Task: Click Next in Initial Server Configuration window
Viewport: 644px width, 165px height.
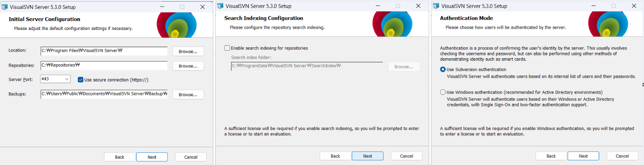Action: tap(152, 157)
